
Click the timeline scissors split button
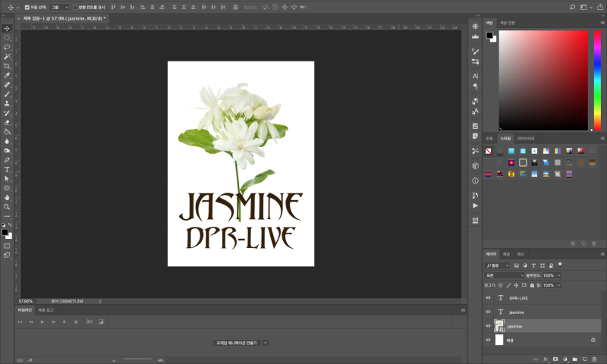click(x=90, y=322)
